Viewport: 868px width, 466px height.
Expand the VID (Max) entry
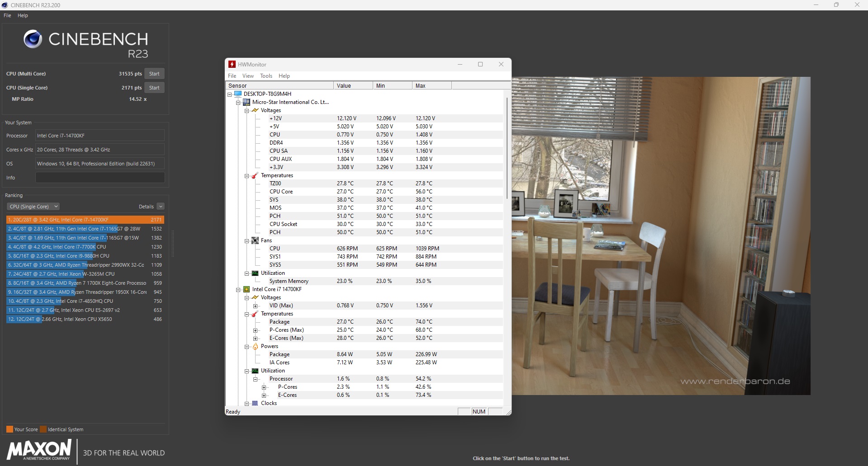(256, 306)
